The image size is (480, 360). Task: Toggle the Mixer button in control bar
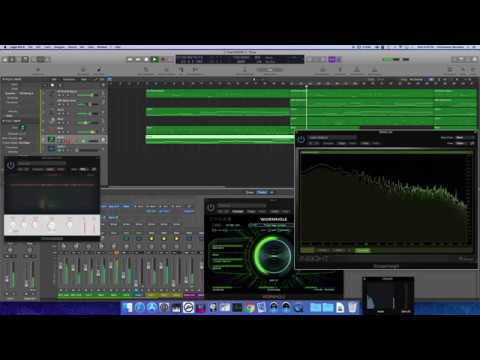(40, 59)
